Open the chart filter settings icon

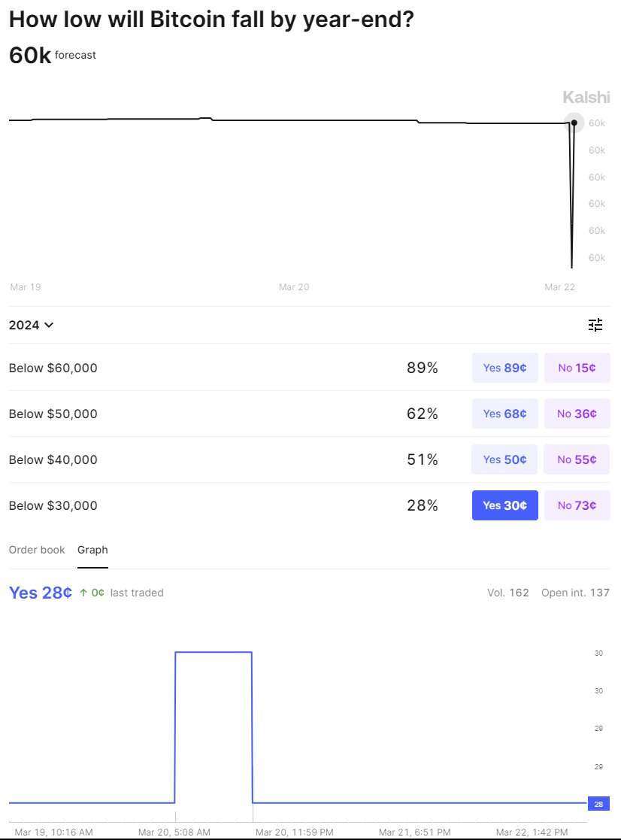595,325
